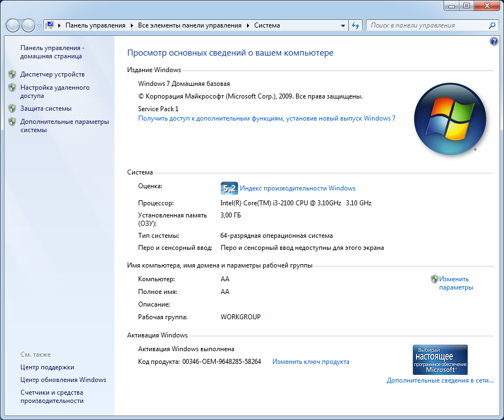Click the 5,2 performance score badge
Image resolution: width=504 pixels, height=420 pixels.
(x=229, y=188)
